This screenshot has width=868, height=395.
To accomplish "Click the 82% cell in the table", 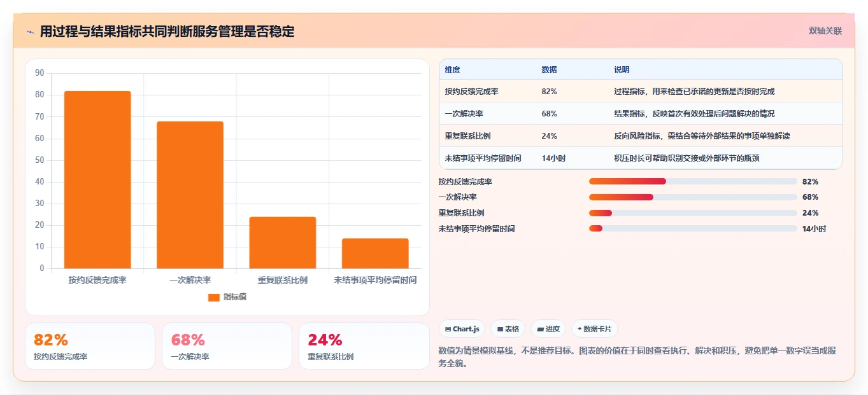I will (549, 92).
